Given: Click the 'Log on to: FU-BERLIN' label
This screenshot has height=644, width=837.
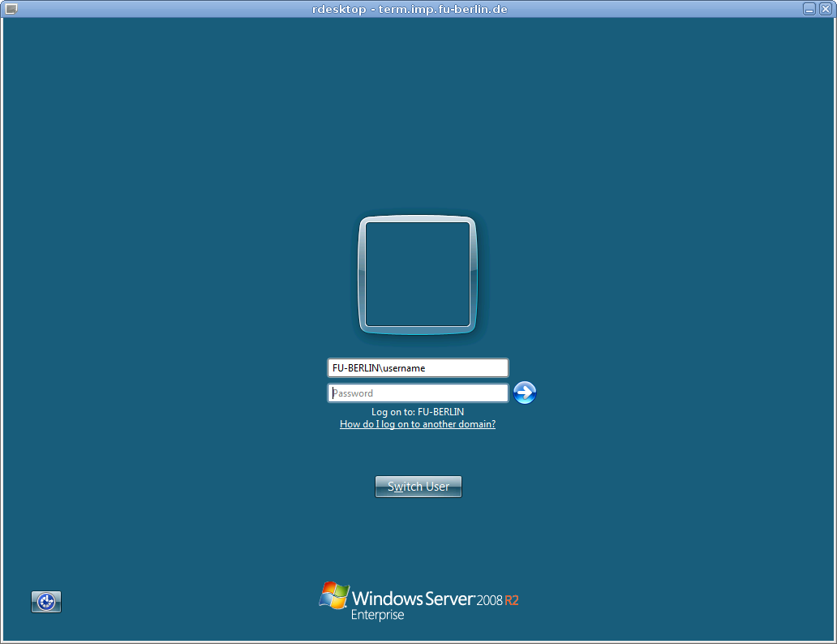Looking at the screenshot, I should coord(418,412).
